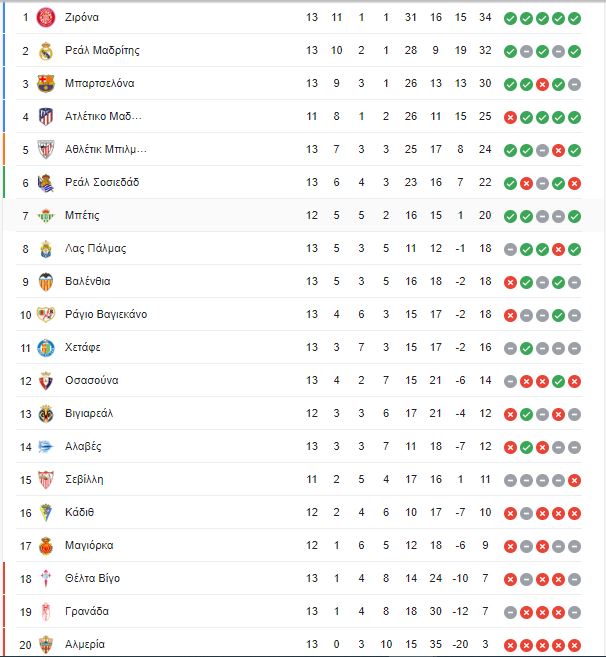Open the Ζιρόνα team link
The width and height of the screenshot is (606, 657).
pyautogui.click(x=82, y=17)
